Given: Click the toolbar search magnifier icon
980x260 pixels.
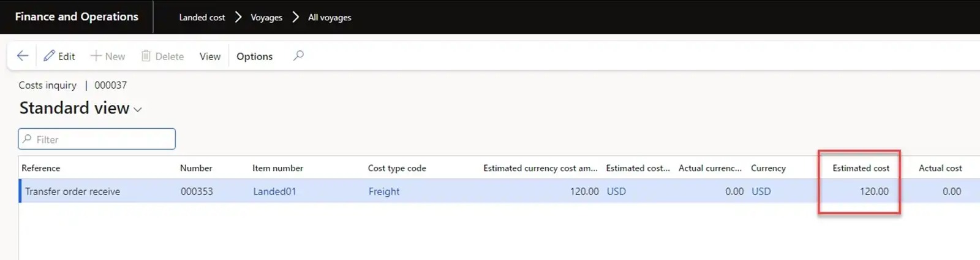Looking at the screenshot, I should [298, 56].
